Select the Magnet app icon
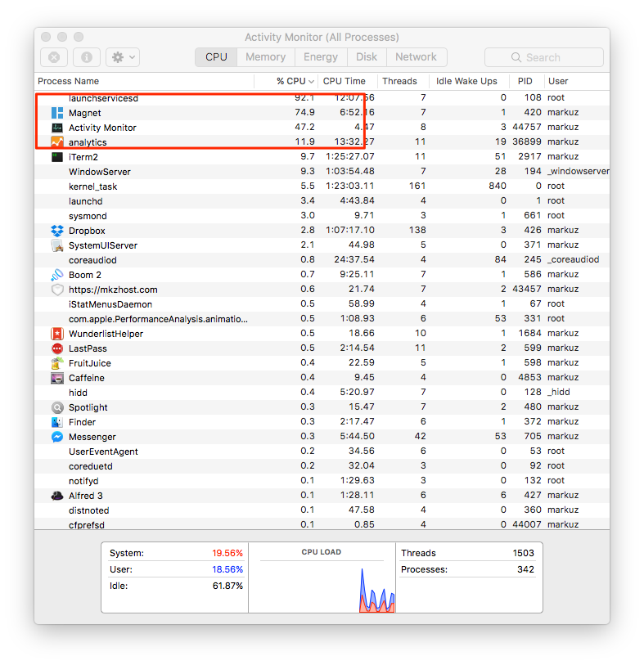644x665 pixels. click(57, 113)
